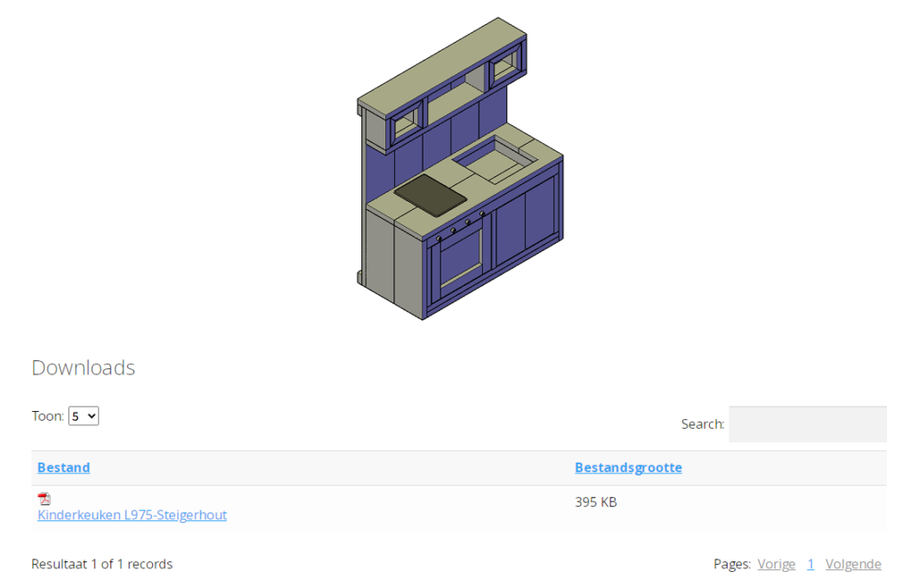
Task: Click the "Resultaat 1 of 1 records" text
Action: click(102, 564)
